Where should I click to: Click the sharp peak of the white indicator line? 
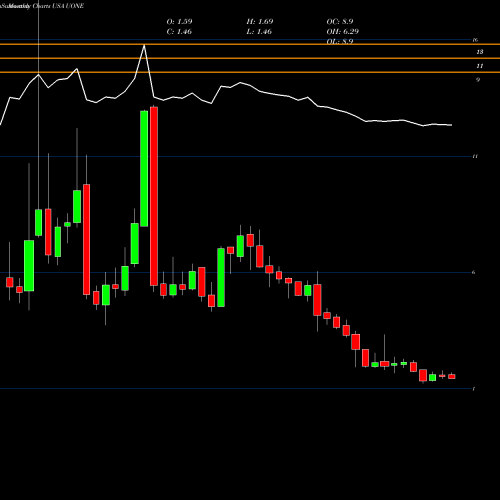(x=144, y=46)
